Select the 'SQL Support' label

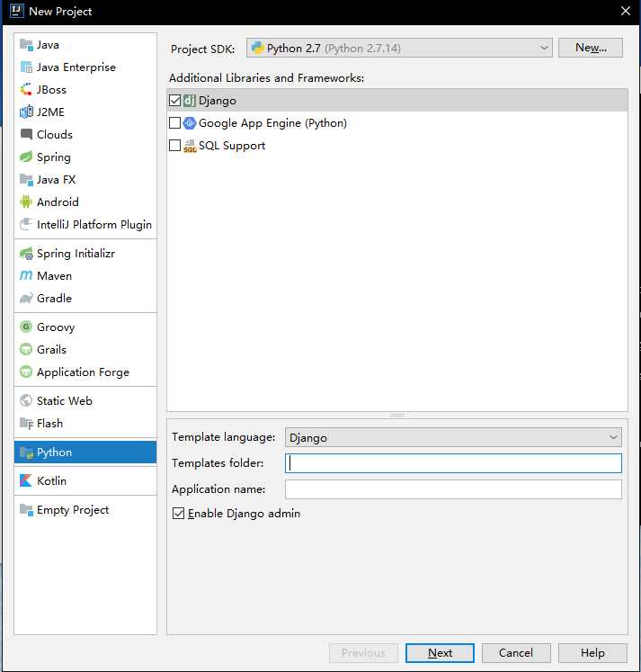232,146
